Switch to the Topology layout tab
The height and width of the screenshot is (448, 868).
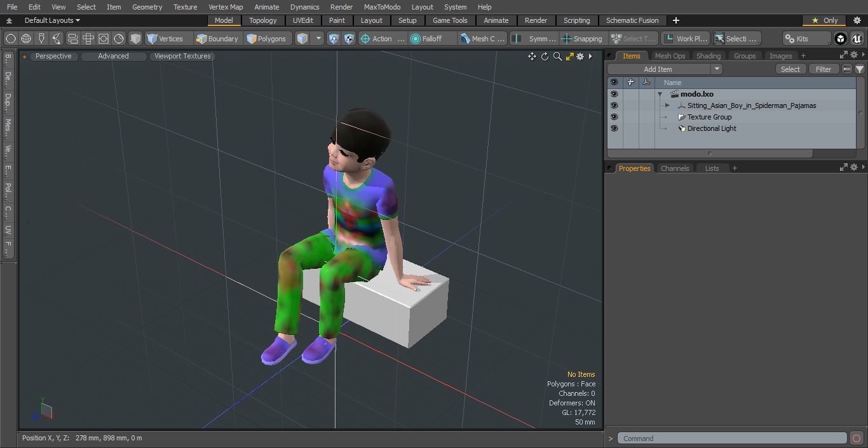pyautogui.click(x=263, y=20)
